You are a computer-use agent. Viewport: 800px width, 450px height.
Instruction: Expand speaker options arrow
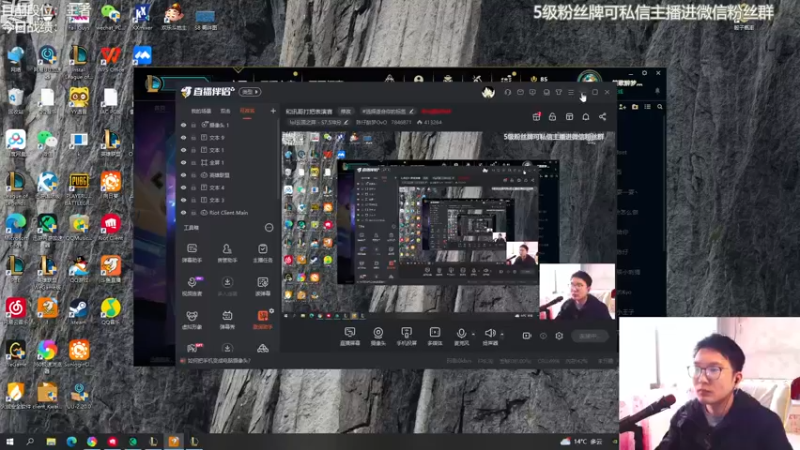click(502, 334)
